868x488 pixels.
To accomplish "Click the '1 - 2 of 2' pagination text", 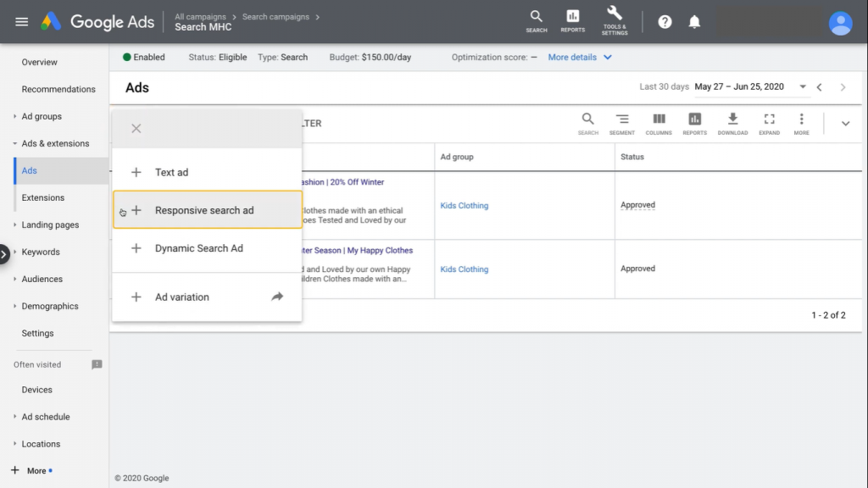I will click(x=828, y=315).
